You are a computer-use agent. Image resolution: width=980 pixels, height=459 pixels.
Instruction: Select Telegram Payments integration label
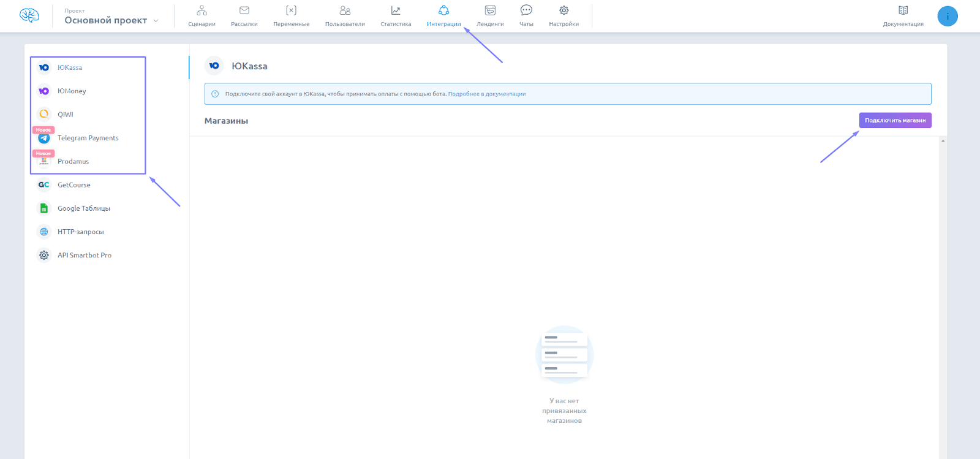[x=88, y=138]
